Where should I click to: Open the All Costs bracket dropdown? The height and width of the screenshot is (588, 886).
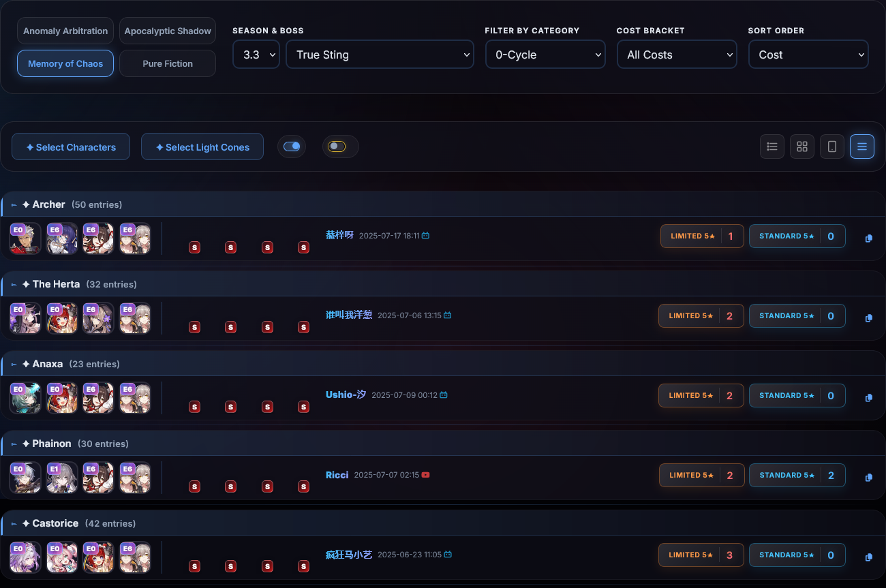point(677,55)
